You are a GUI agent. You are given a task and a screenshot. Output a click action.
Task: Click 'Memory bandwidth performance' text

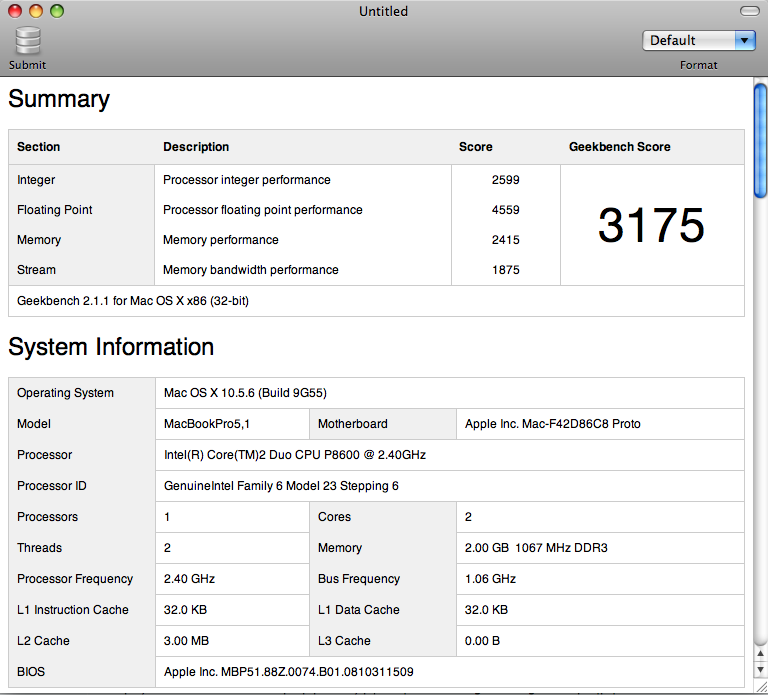(251, 269)
